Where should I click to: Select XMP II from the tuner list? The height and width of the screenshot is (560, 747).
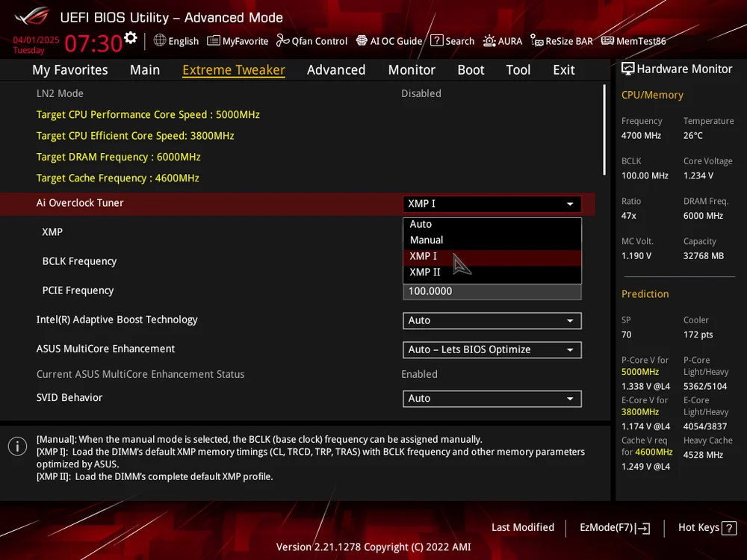tap(424, 273)
